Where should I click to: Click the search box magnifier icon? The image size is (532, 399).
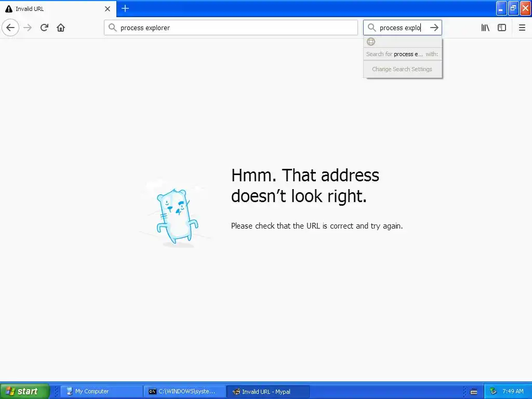[x=371, y=28]
